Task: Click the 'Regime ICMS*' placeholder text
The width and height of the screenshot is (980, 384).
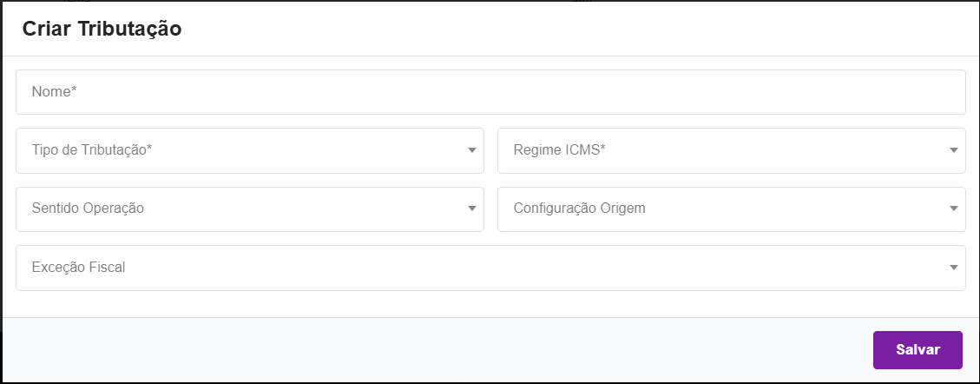Action: tap(559, 150)
